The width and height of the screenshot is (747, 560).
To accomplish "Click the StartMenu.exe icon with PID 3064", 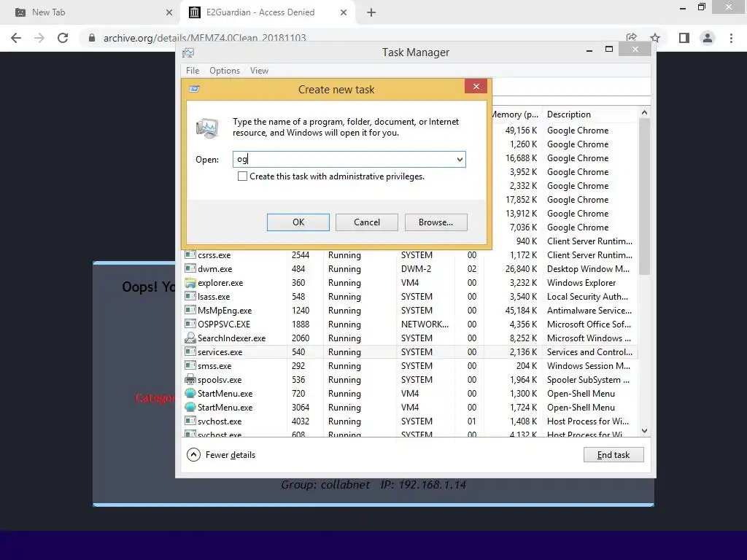I will click(x=190, y=407).
